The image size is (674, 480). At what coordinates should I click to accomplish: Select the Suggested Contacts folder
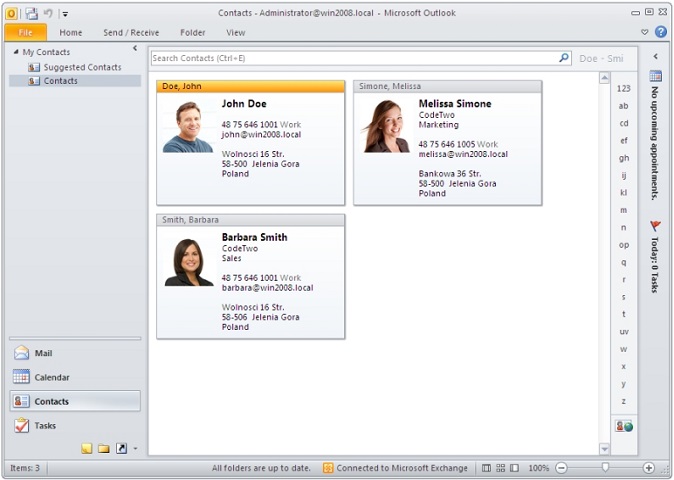click(x=75, y=67)
